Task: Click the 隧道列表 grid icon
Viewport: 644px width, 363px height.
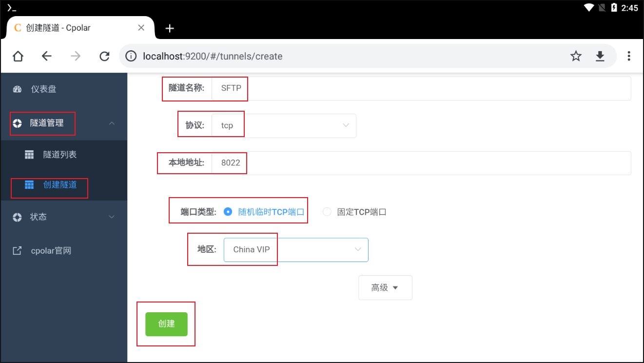Action: click(29, 155)
